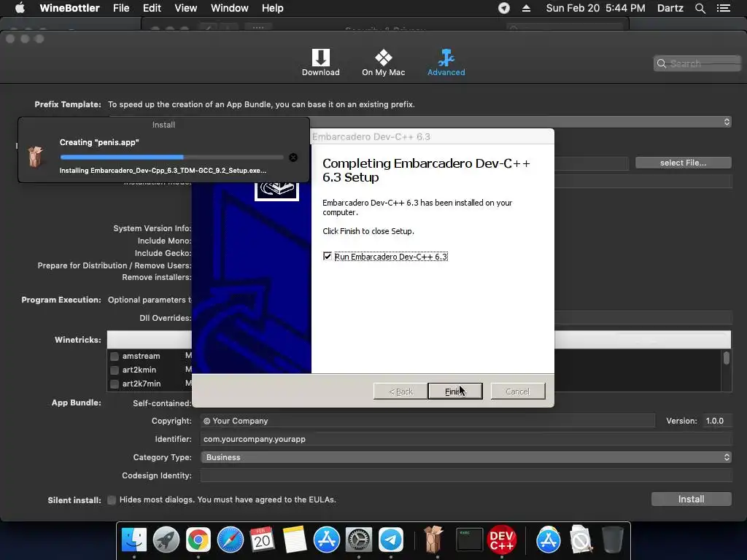The width and height of the screenshot is (747, 560).
Task: Click Finish to close Dev-C++ setup
Action: tap(455, 392)
